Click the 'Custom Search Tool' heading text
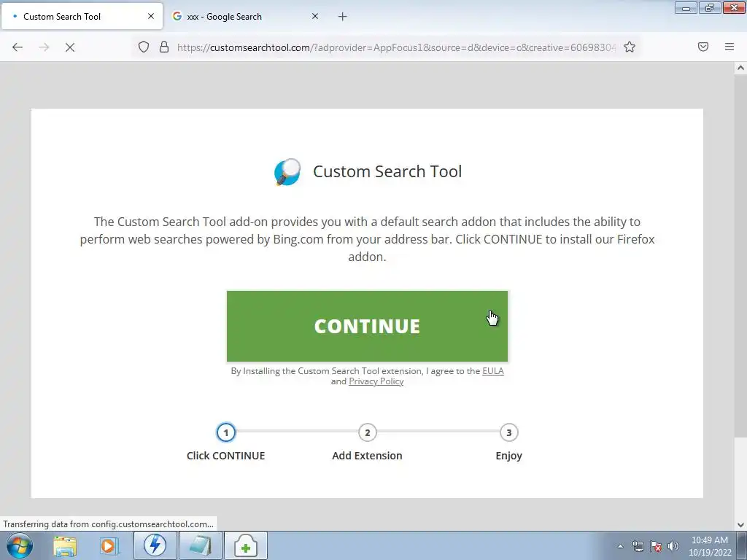The height and width of the screenshot is (560, 747). 387,171
